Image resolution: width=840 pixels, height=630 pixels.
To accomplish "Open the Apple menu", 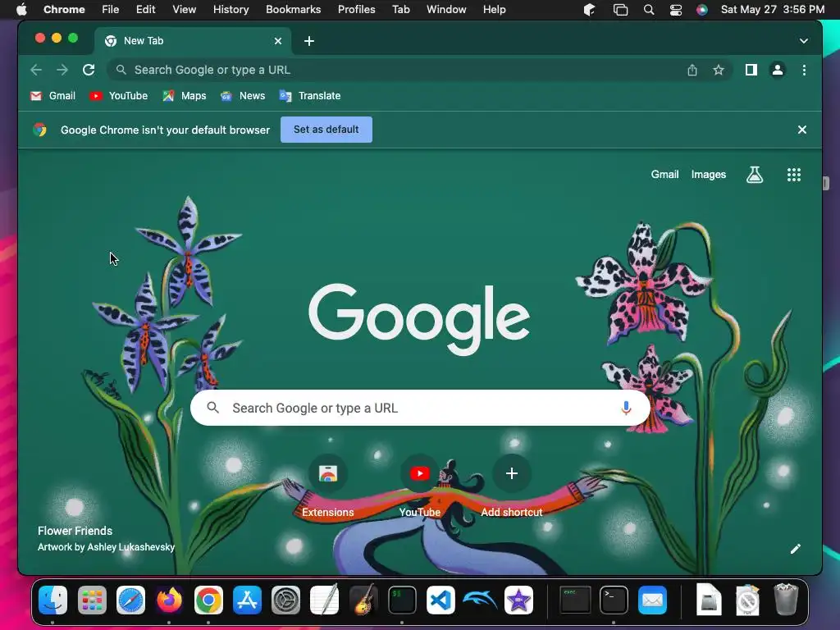I will point(21,10).
